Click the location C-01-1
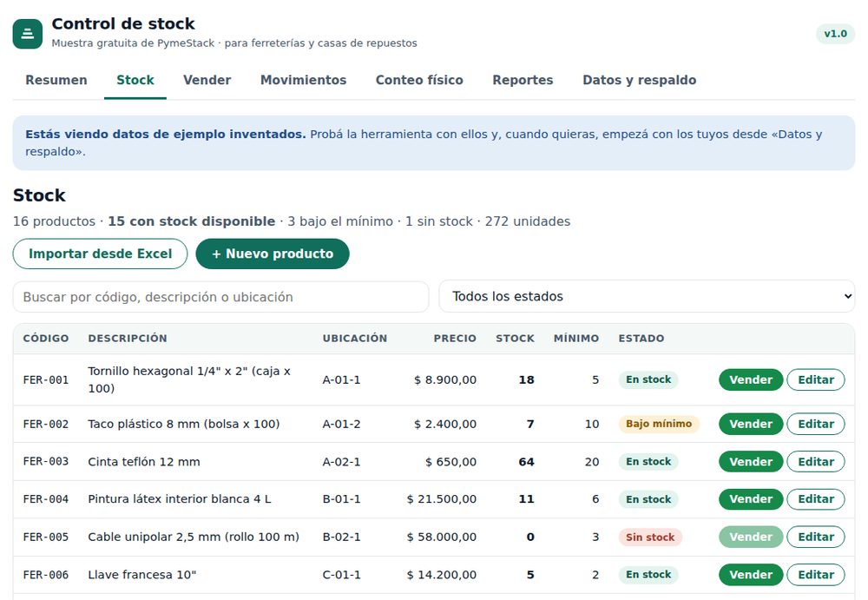 pos(341,575)
